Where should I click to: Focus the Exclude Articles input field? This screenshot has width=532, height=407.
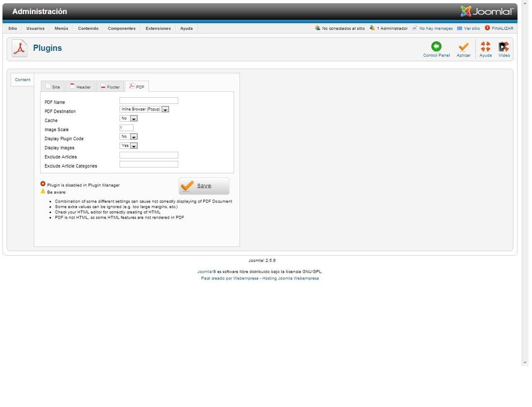tap(148, 155)
